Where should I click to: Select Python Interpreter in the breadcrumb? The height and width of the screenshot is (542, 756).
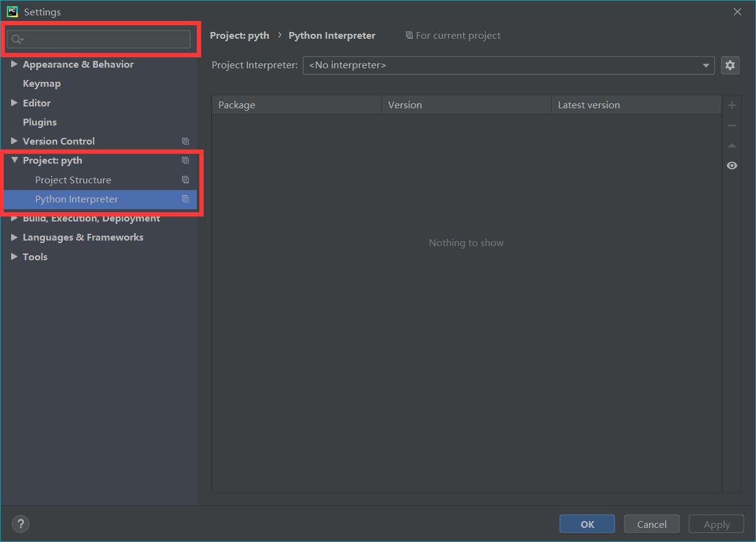tap(332, 35)
